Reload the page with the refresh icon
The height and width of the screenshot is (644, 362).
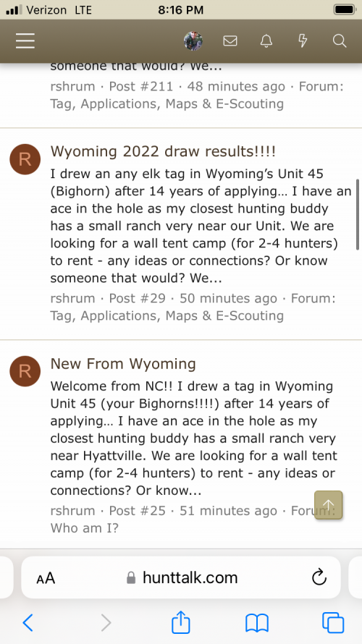[319, 577]
